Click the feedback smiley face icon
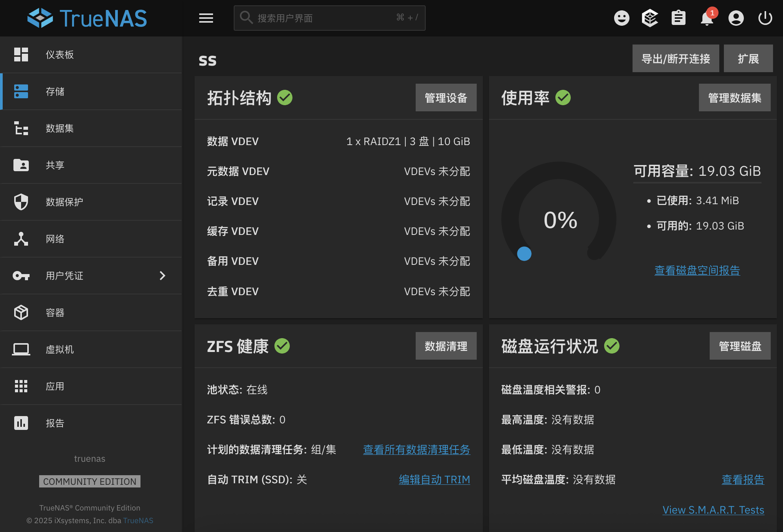Viewport: 783px width, 532px height. [x=621, y=18]
